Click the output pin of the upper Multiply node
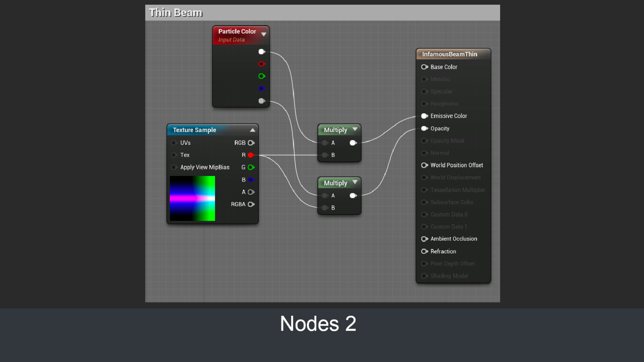Viewport: 644px width, 362px height. click(353, 143)
